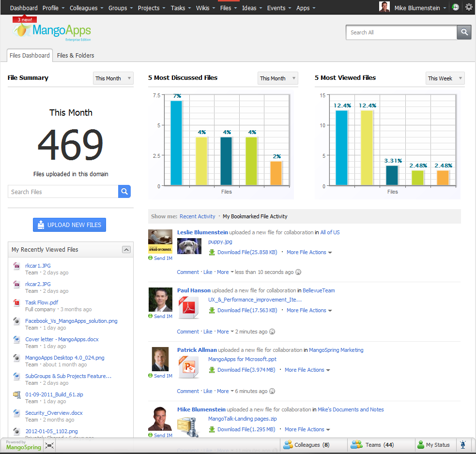This screenshot has width=476, height=454.
Task: Open the 5 Most Discussed Files period dropdown
Action: click(278, 78)
